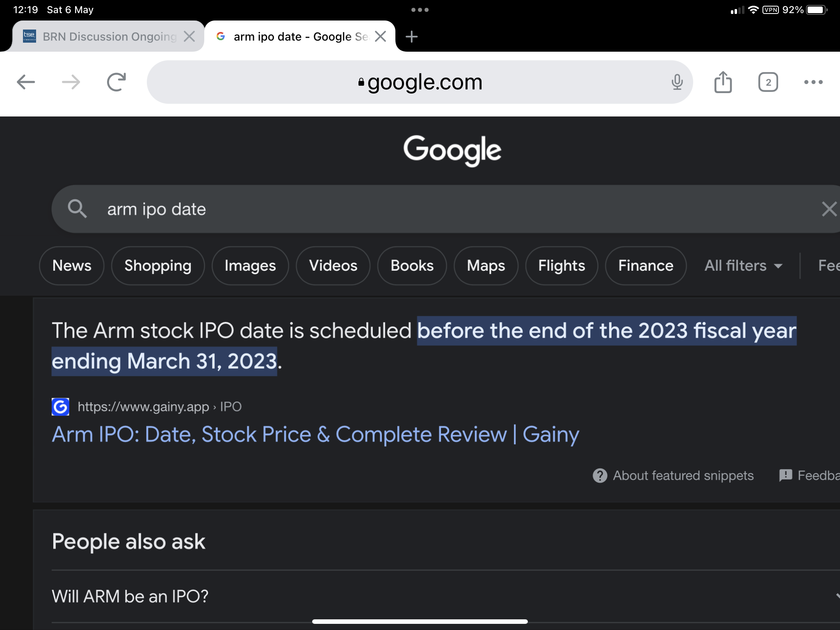Edit the 'arm ipo date' search query

pos(157,209)
